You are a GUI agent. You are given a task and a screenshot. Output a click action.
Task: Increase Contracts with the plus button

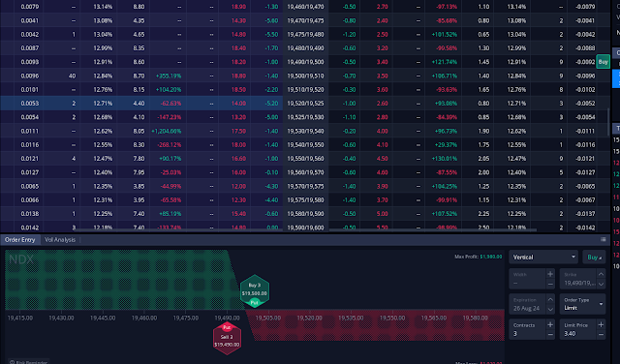(550, 324)
